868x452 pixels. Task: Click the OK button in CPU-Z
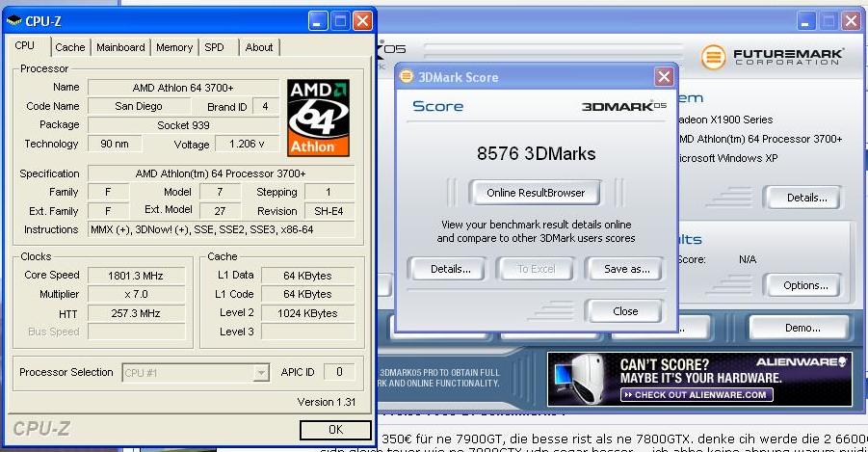point(335,430)
